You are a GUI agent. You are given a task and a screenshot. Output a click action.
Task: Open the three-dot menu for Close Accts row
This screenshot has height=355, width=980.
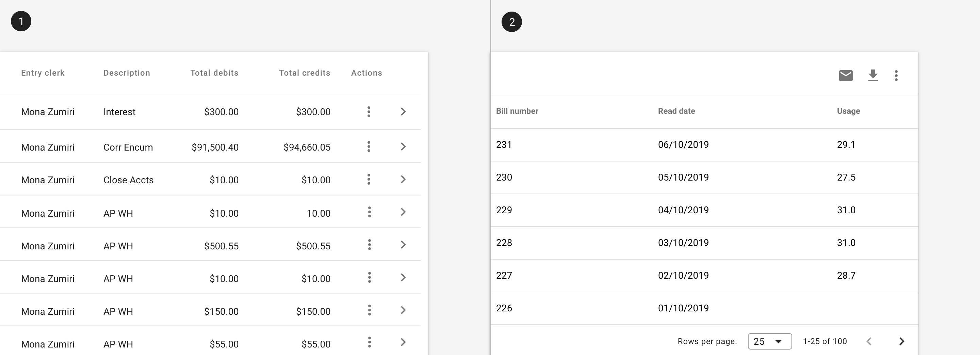click(369, 180)
